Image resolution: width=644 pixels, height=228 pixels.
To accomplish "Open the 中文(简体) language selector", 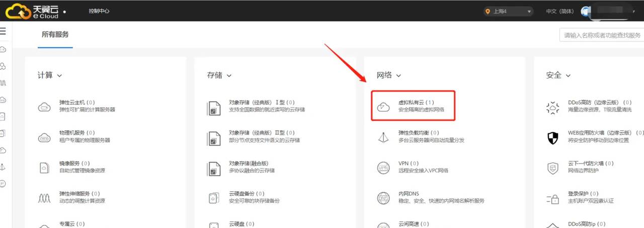I will [559, 11].
